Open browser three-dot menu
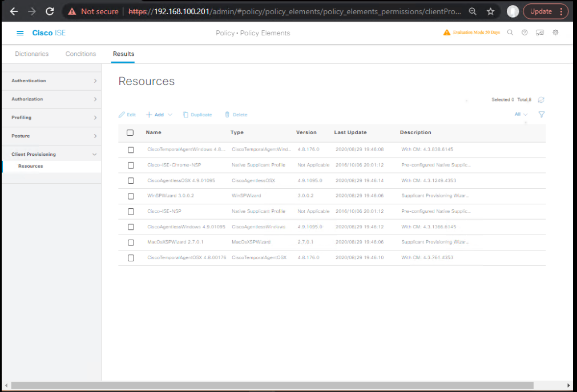This screenshot has height=392, width=577. pyautogui.click(x=562, y=11)
